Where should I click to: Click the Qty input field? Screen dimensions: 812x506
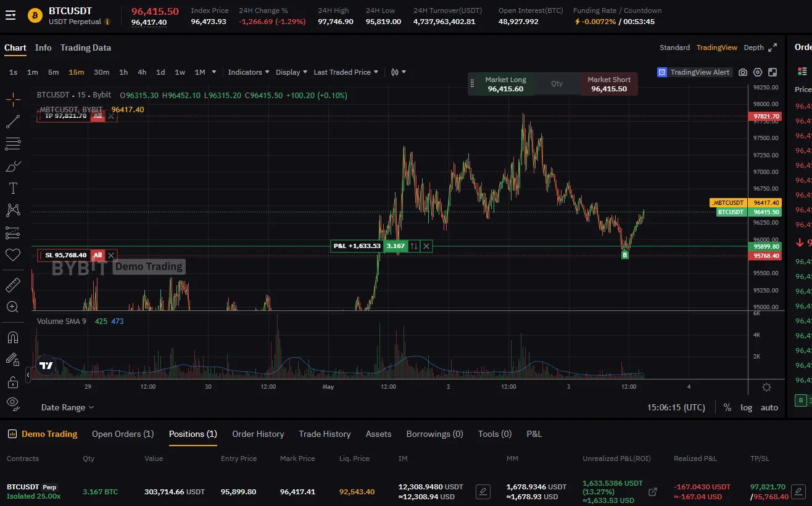(557, 84)
